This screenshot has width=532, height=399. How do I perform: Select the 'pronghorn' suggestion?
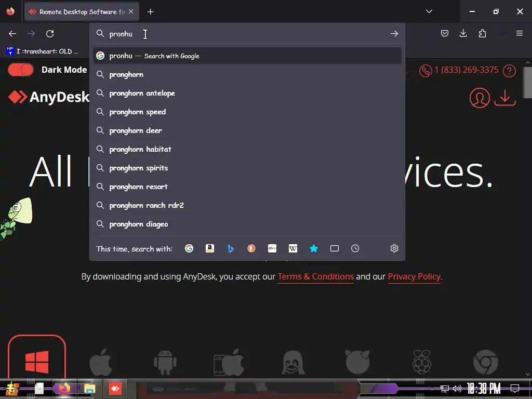coord(247,74)
